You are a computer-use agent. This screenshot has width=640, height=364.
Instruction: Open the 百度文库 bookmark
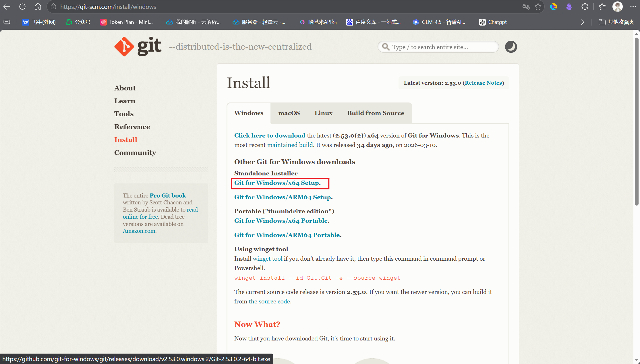pyautogui.click(x=374, y=22)
